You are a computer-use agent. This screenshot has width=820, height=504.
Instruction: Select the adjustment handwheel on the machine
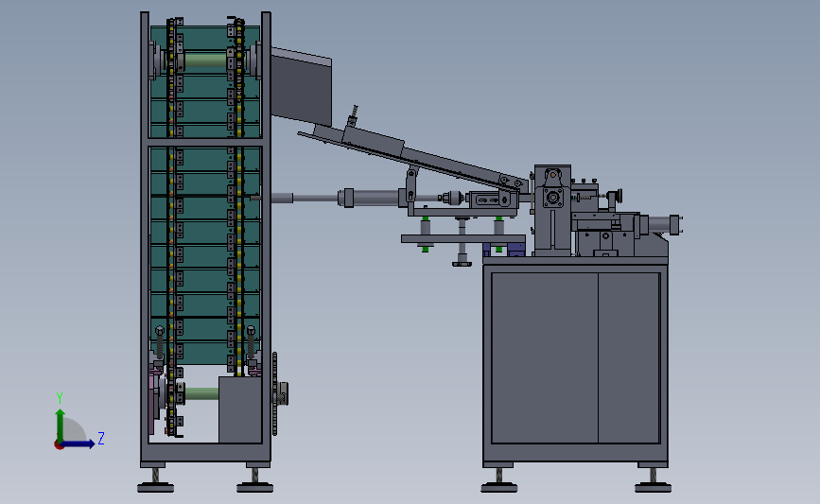tap(619, 196)
